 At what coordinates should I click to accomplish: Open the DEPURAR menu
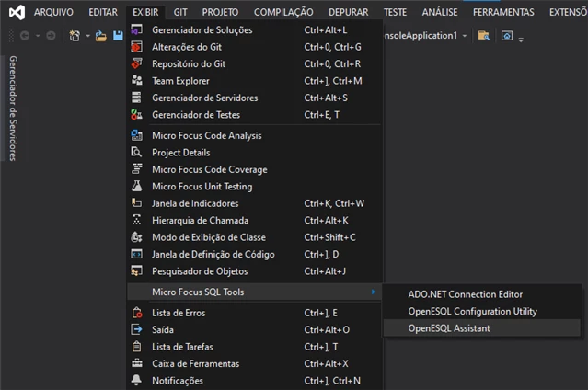[x=349, y=12]
